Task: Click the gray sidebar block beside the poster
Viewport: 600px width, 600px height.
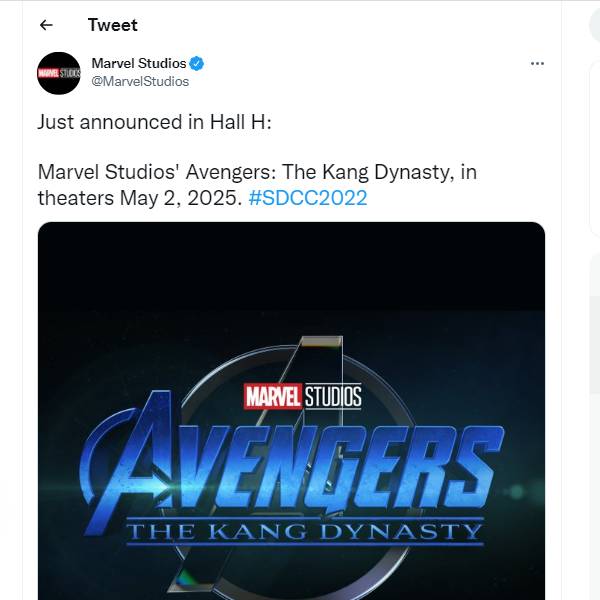Action: click(595, 344)
